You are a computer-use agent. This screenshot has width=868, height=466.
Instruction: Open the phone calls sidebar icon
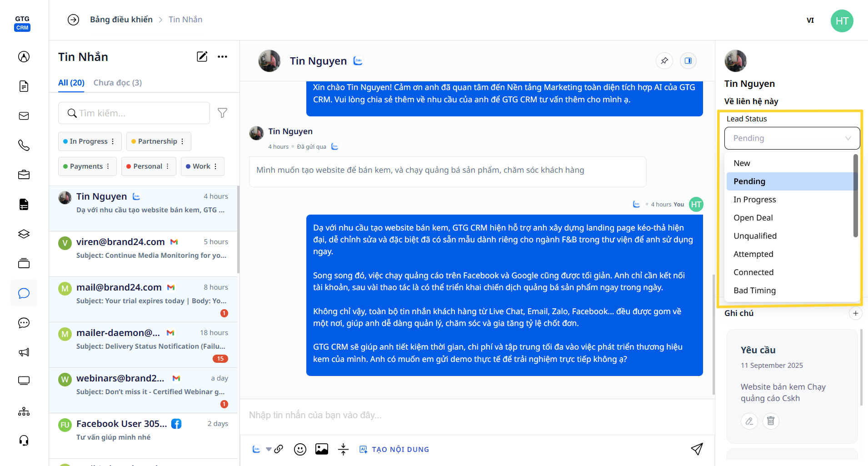[24, 145]
